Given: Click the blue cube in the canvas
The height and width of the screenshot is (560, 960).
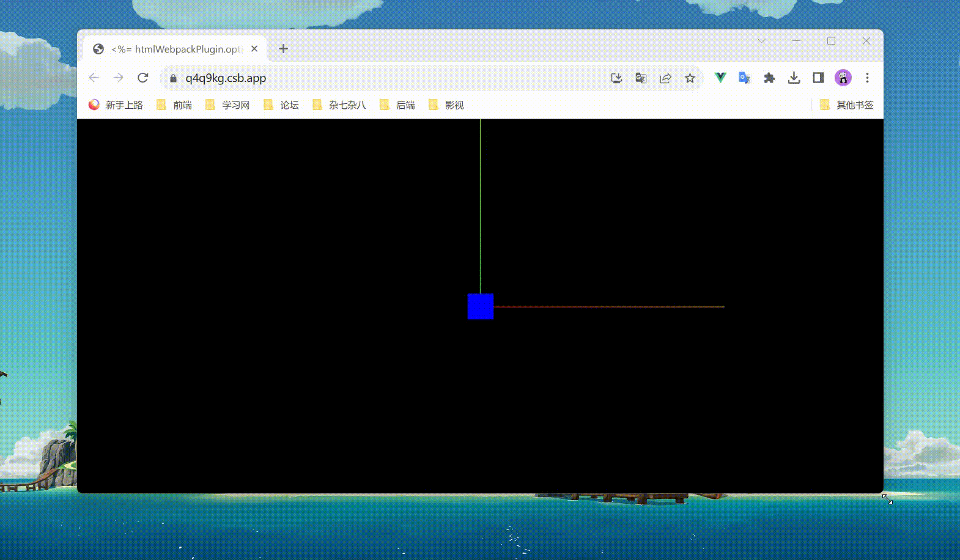Looking at the screenshot, I should point(481,306).
